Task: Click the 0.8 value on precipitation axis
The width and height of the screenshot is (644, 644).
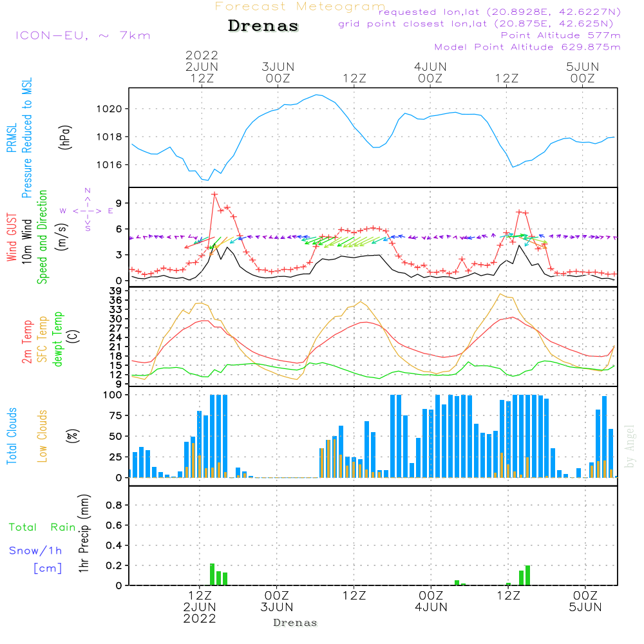Action: click(114, 505)
